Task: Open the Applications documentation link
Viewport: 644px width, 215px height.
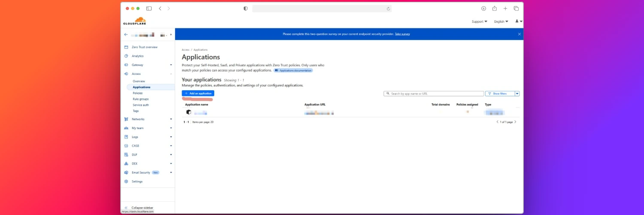Action: [x=293, y=70]
